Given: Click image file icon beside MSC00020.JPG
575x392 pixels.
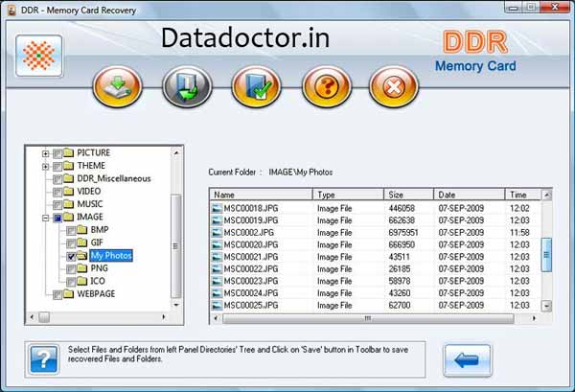Looking at the screenshot, I should click(x=217, y=244).
